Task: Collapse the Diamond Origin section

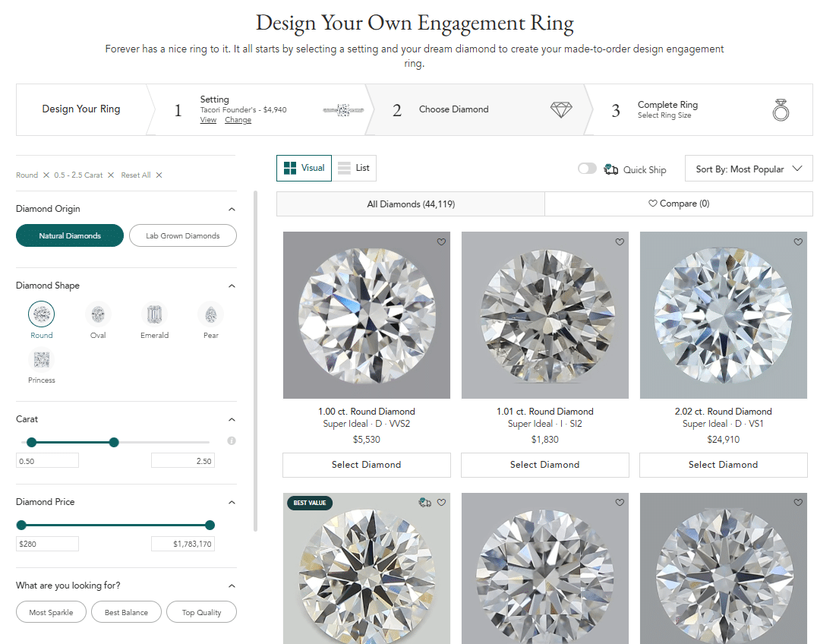Action: (232, 208)
